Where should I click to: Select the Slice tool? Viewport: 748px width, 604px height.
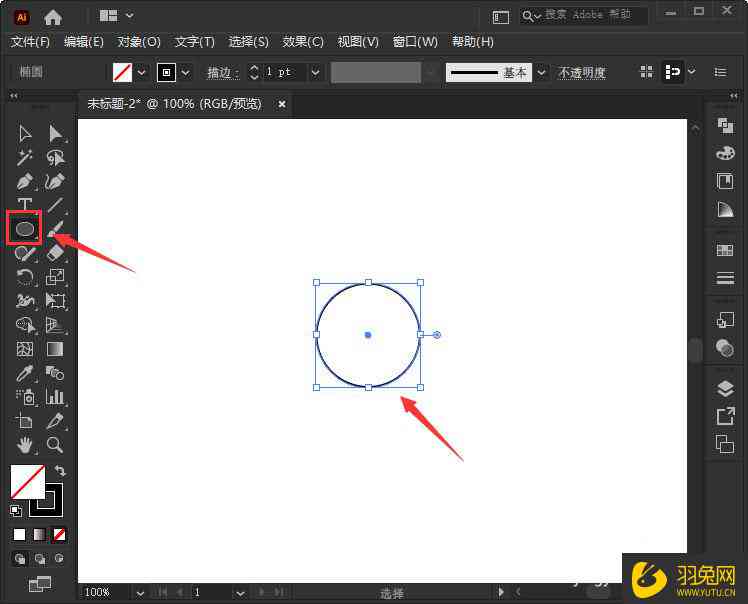(x=55, y=421)
